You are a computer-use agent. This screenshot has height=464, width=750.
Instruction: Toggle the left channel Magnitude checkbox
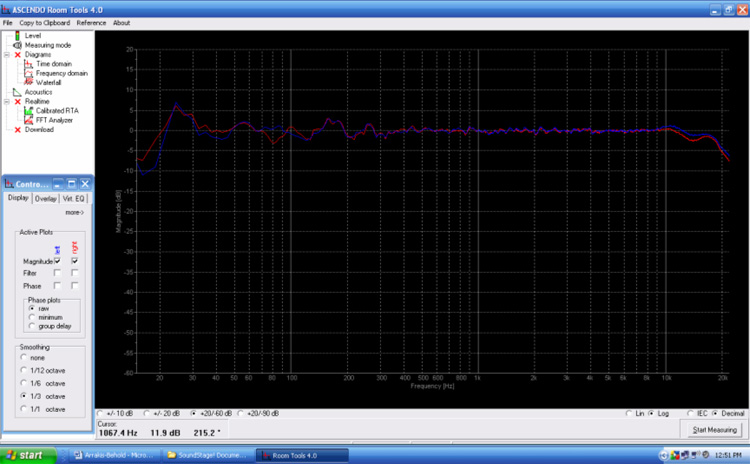tap(57, 261)
